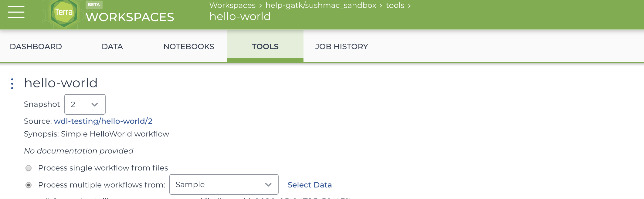Select Process multiple workflows from option

(x=29, y=185)
